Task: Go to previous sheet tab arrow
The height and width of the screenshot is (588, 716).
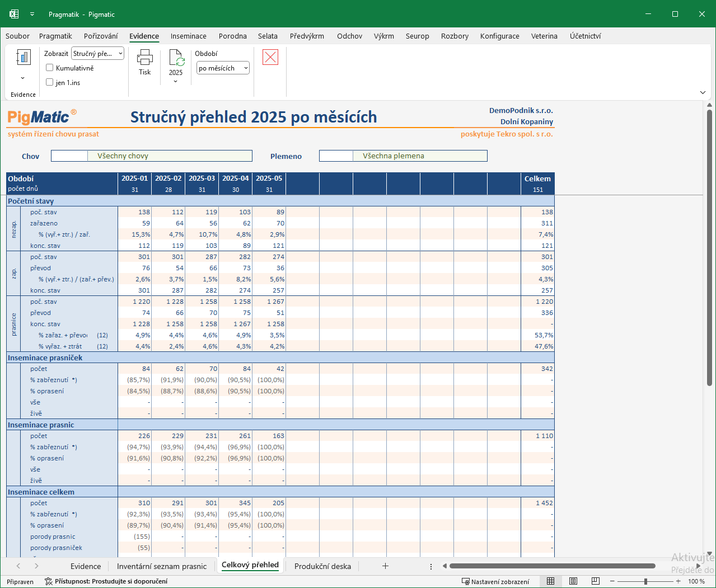Action: (x=18, y=566)
